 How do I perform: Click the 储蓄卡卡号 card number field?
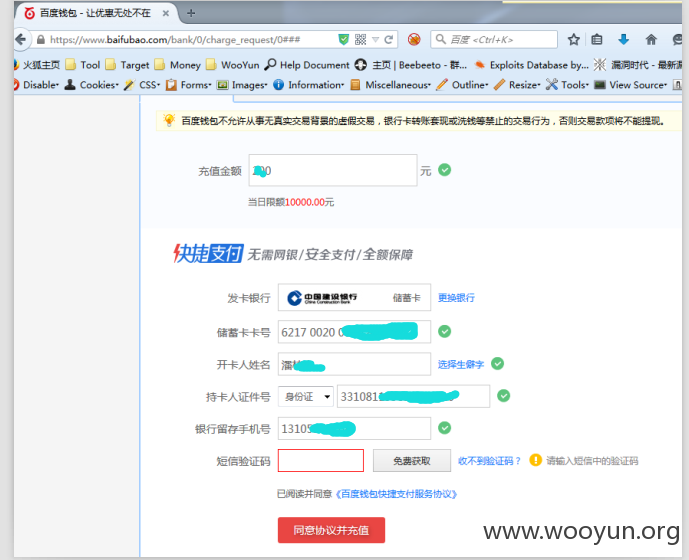(x=354, y=332)
